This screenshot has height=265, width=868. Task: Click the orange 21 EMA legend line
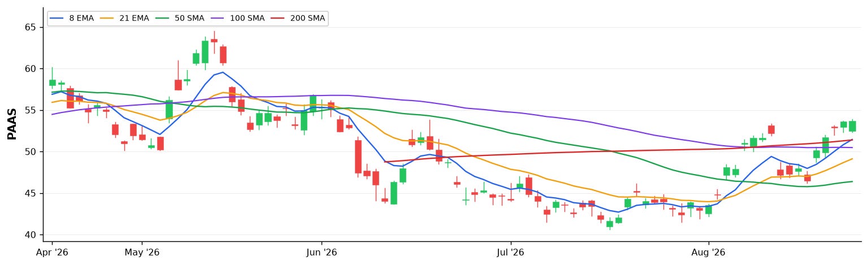click(107, 19)
